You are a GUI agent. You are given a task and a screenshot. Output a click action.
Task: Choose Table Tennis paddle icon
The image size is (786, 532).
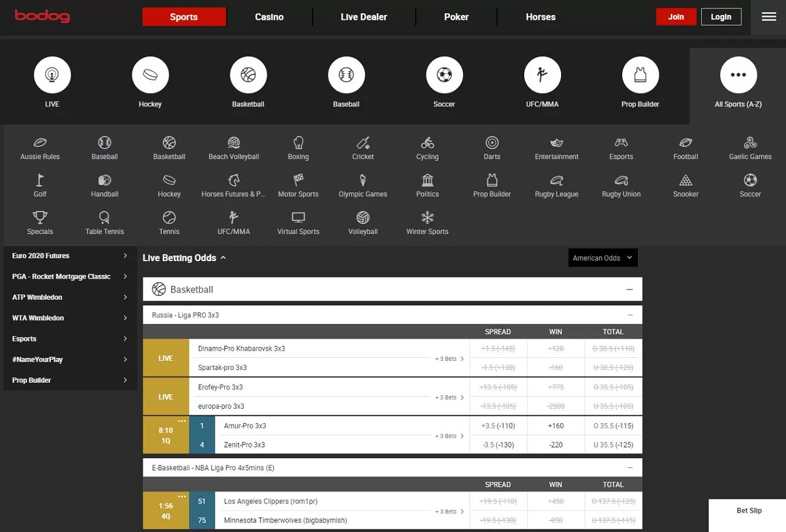[105, 218]
